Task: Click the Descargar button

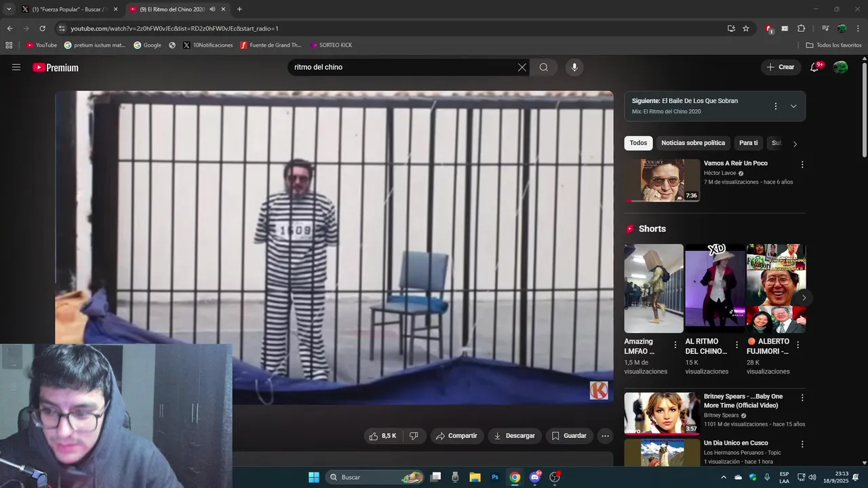Action: 514,436
